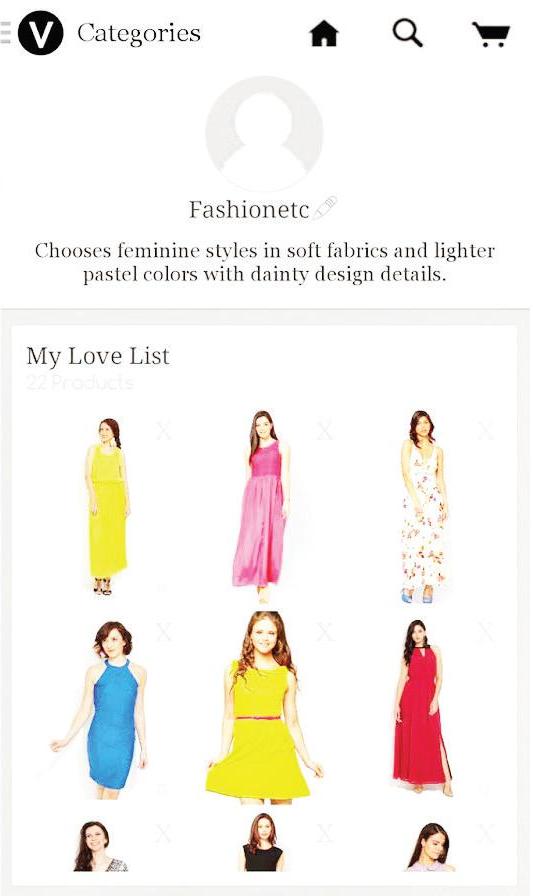The height and width of the screenshot is (896, 533).
Task: Edit the Fashionetc name with pencil icon
Action: pyautogui.click(x=324, y=208)
